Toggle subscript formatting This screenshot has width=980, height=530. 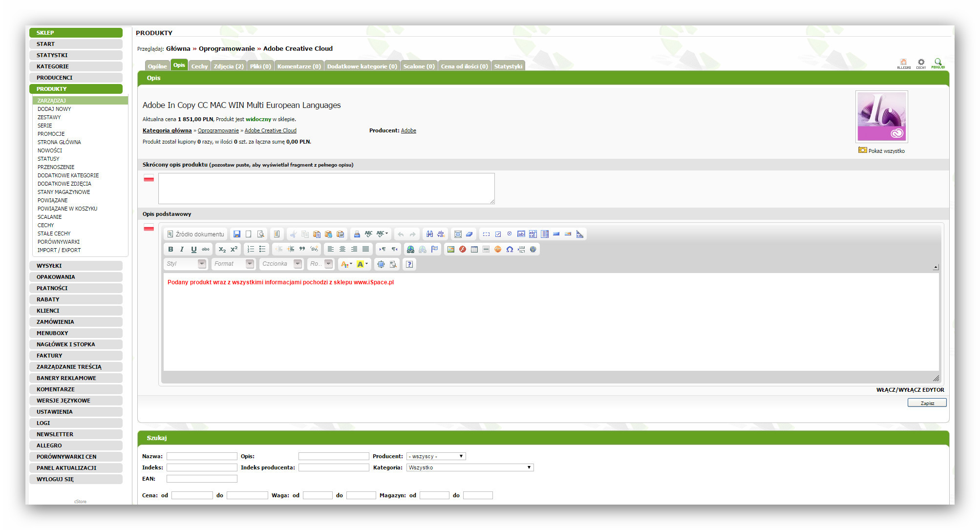point(222,249)
